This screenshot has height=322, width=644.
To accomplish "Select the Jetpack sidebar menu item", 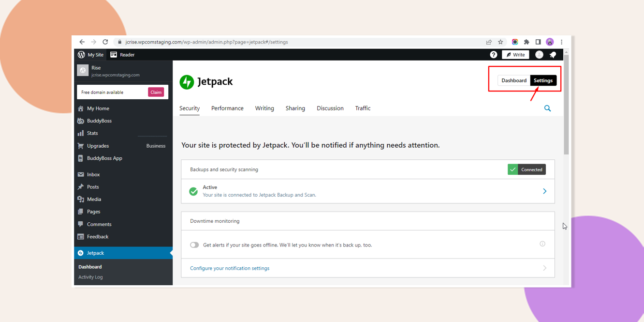I will pos(123,253).
